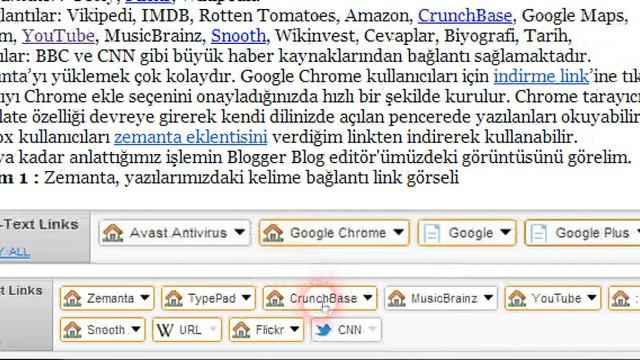This screenshot has width=640, height=360.
Task: Follow the Snooth hyperlink in the article
Action: (x=238, y=36)
